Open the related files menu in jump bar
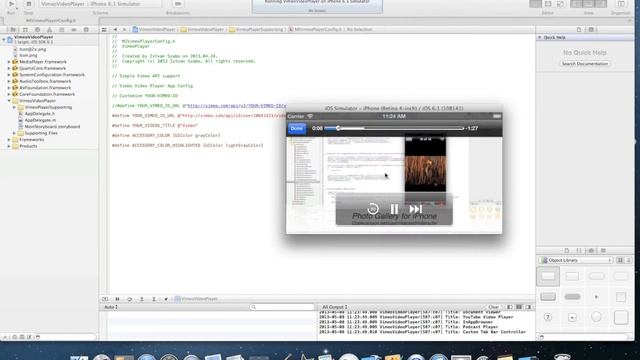This screenshot has height=360, width=640. [x=104, y=30]
